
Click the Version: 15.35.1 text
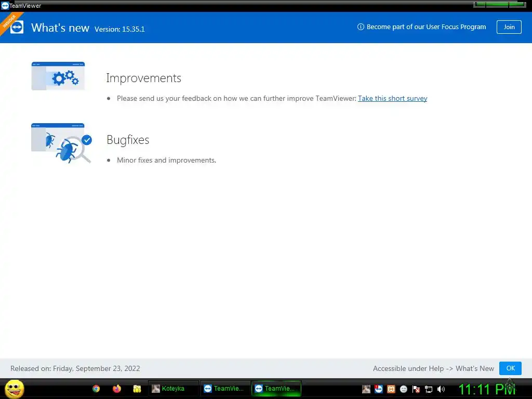pos(119,29)
